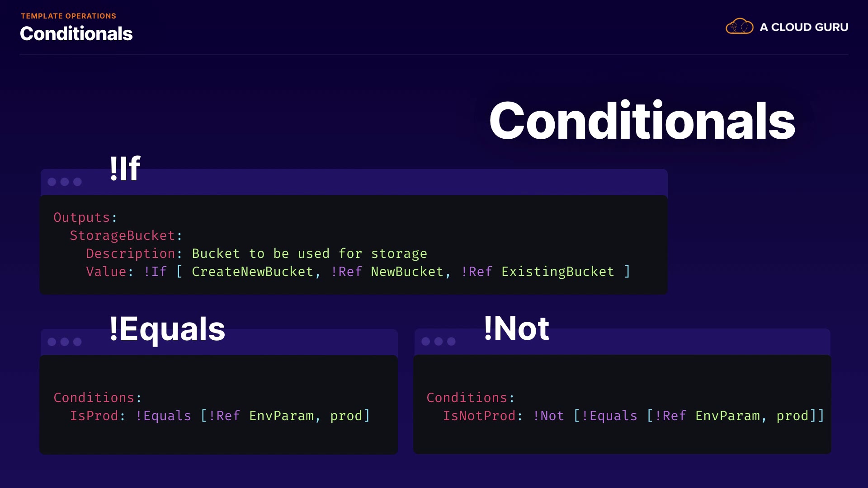This screenshot has height=488, width=868.
Task: Click the third dot in the !Not window header
Action: pos(451,341)
